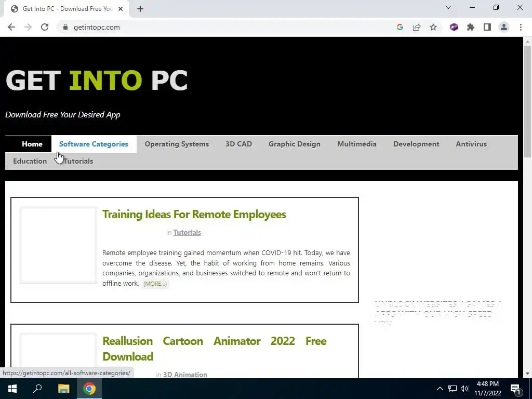Open the Education menu item
Screen dimensions: 532x399
30,161
